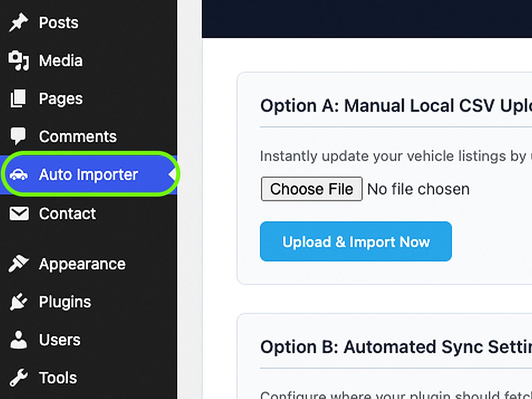
Task: Open the Plugins menu label
Action: click(65, 302)
